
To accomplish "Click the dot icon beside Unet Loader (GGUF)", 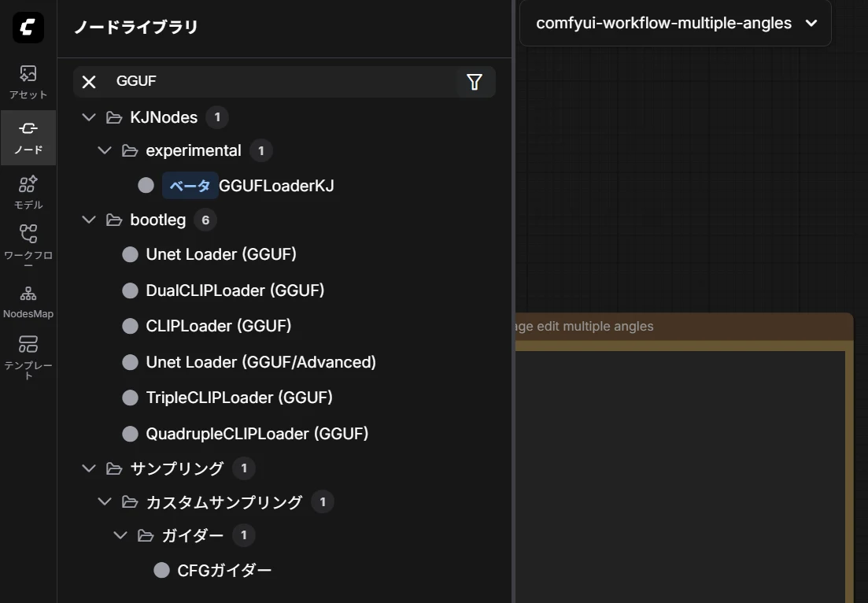I will pos(130,255).
